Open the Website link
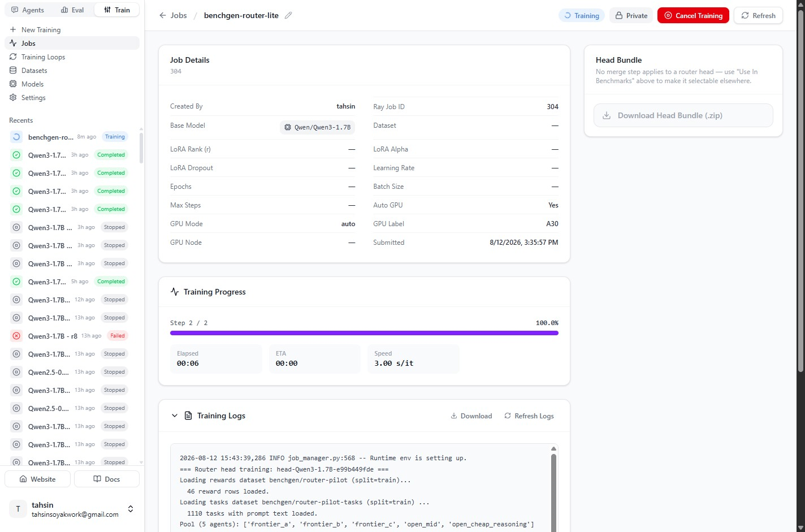Image resolution: width=805 pixels, height=532 pixels. click(x=38, y=479)
